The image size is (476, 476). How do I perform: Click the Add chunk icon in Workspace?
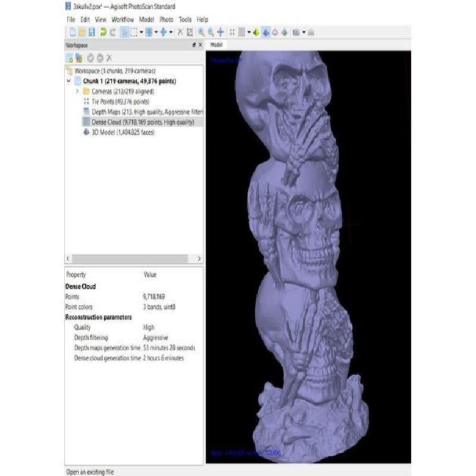[x=69, y=58]
